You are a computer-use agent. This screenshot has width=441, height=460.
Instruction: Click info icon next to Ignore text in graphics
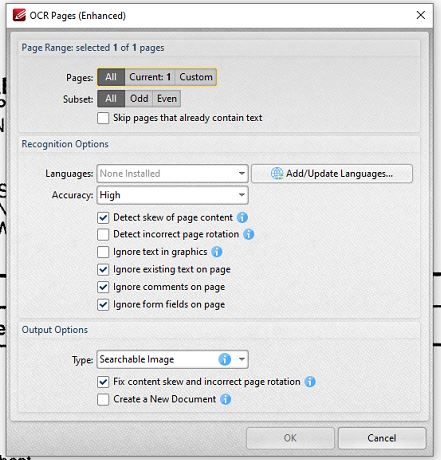coord(217,252)
